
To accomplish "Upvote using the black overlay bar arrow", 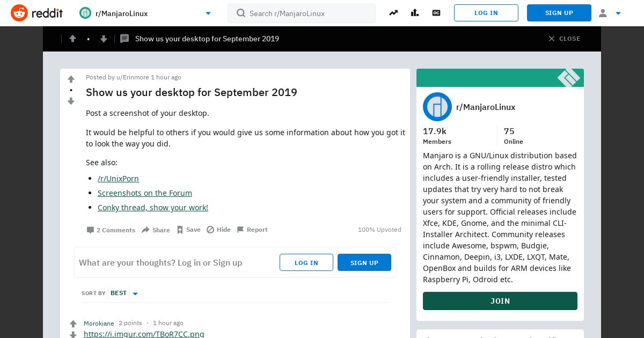I will point(72,39).
